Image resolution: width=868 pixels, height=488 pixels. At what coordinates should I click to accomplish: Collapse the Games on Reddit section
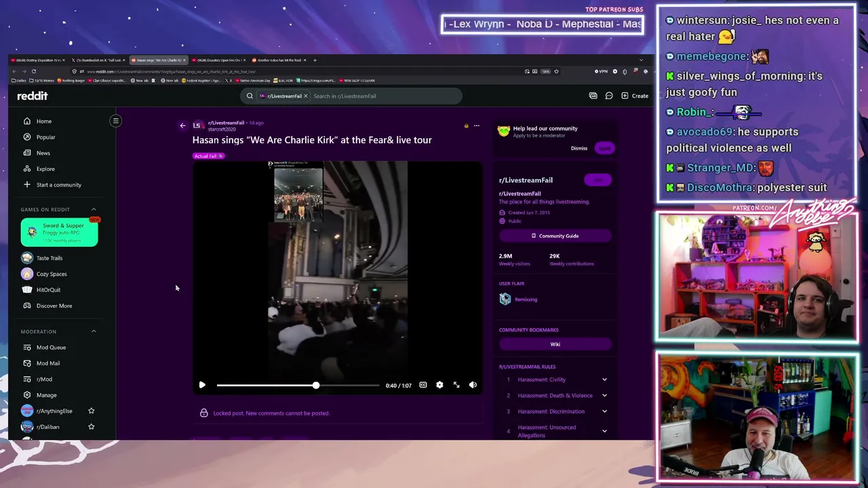click(94, 209)
